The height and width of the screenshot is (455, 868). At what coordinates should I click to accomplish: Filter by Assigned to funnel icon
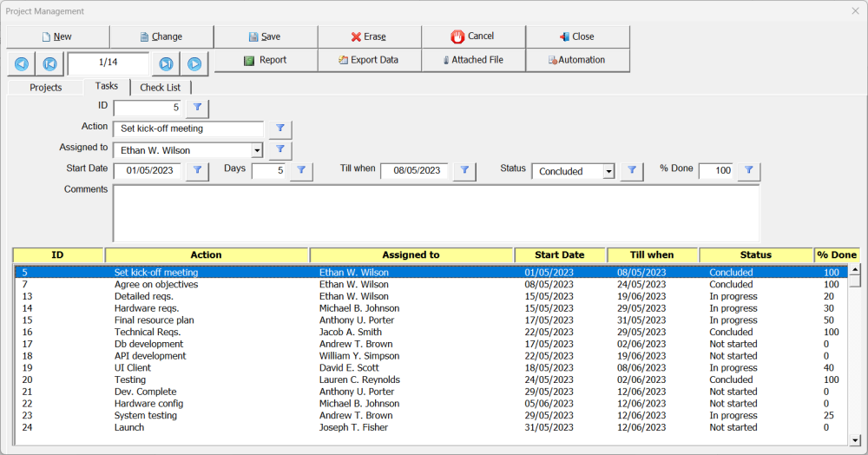point(279,150)
